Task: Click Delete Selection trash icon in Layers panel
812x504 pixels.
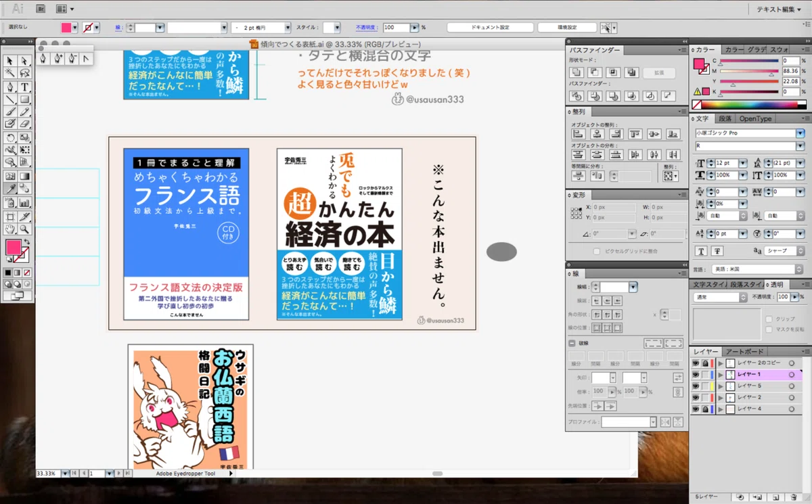Action: coord(794,497)
